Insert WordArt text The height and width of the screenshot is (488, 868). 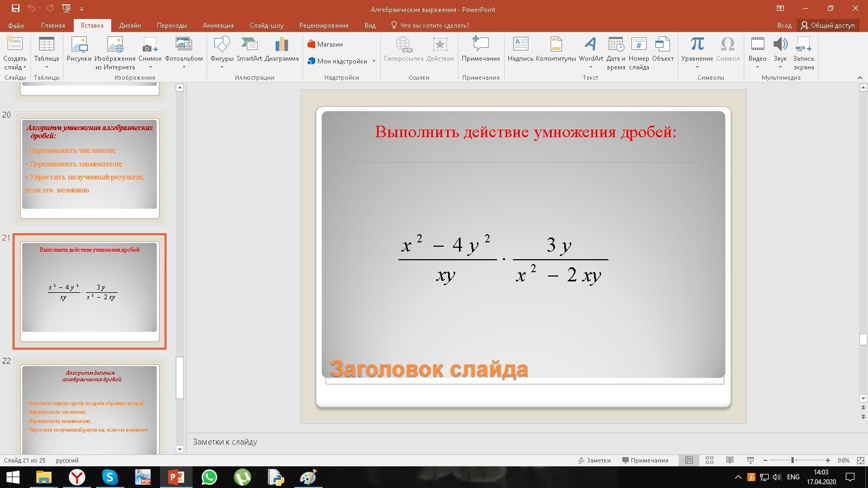pos(591,53)
